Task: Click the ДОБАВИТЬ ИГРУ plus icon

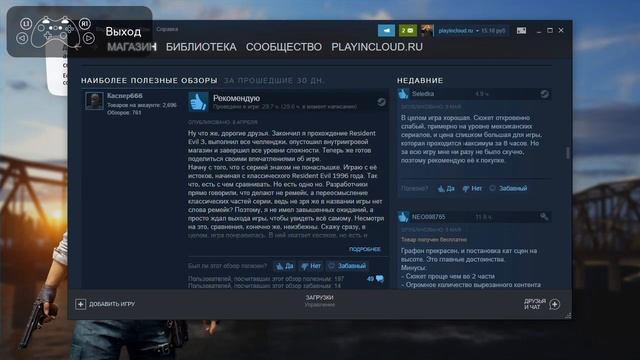Action: [x=80, y=304]
